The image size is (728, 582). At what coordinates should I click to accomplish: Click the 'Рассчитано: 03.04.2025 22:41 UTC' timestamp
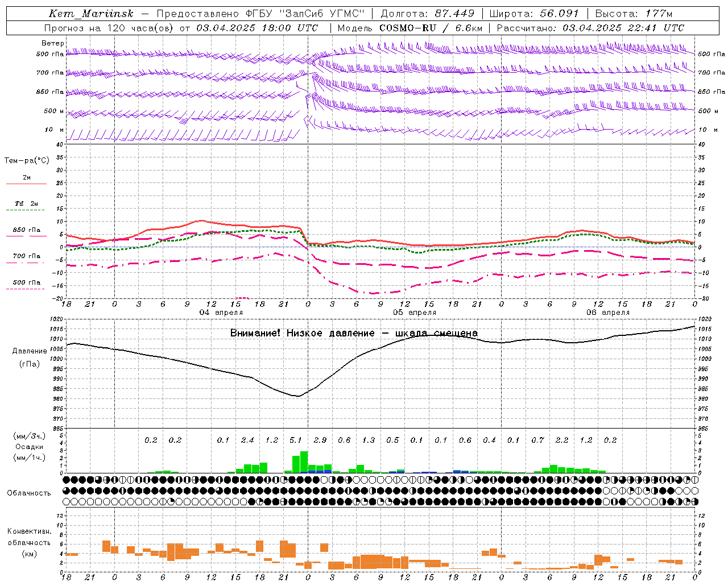coord(590,28)
